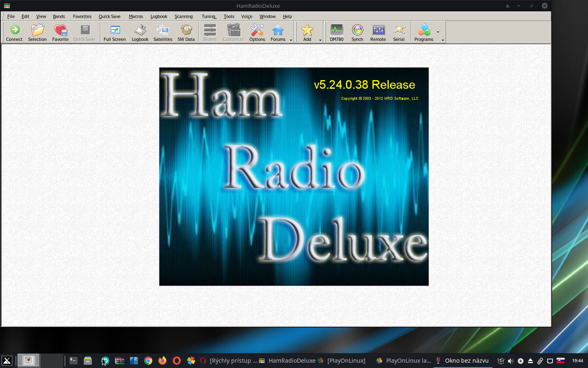Open the Voice menu

coord(247,17)
